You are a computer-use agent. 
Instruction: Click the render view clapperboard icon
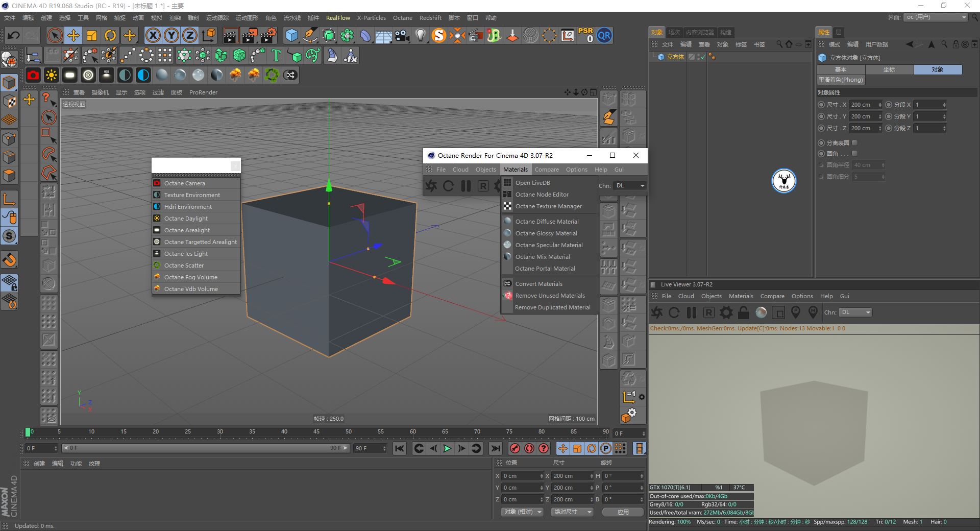pos(231,35)
